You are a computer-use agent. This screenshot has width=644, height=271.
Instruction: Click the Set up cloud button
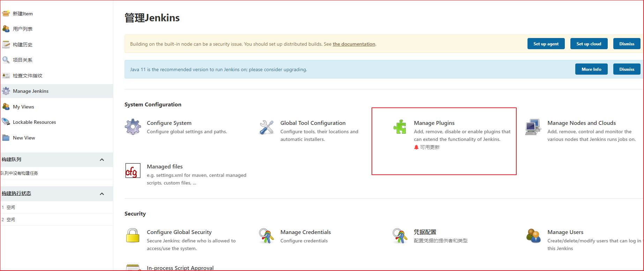589,44
